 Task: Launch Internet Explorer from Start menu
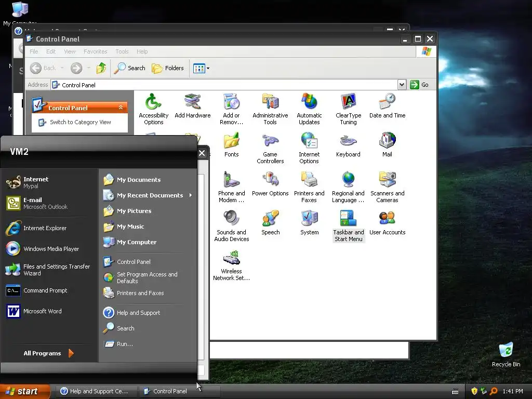coord(49,228)
